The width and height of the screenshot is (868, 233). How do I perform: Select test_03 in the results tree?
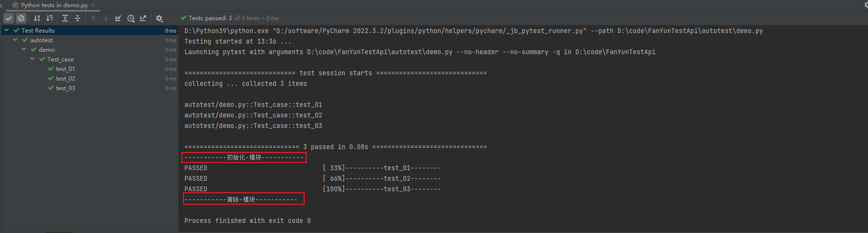65,88
